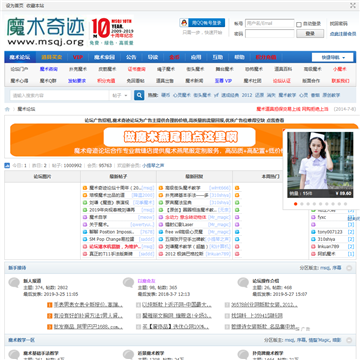The image size is (360, 360).
Task: Click the nurse outfit product thumbnail
Action: pos(320,165)
